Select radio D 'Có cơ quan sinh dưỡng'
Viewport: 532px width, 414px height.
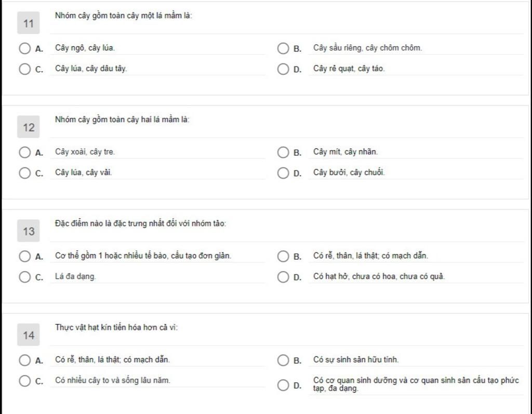click(x=283, y=385)
